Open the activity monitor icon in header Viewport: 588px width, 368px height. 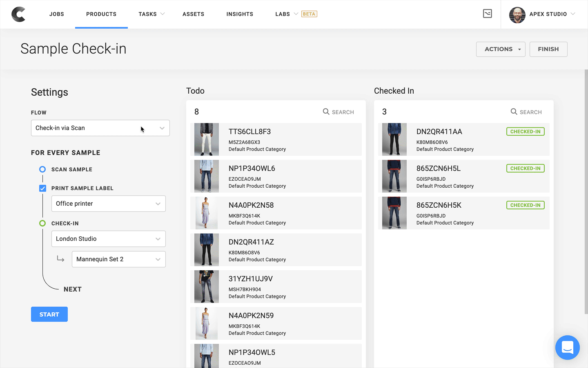[487, 13]
